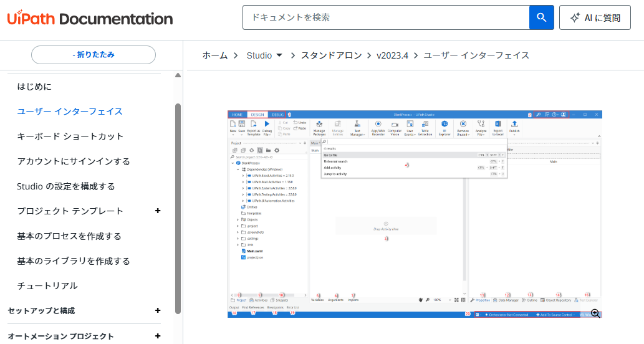
Task: Click the sidebar scroll-up arrow
Action: (178, 75)
